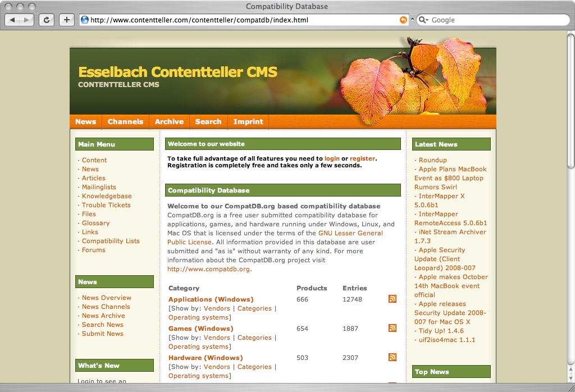Viewport: 575px width, 392px height.
Task: Reload the page with the refresh button
Action: tap(47, 20)
